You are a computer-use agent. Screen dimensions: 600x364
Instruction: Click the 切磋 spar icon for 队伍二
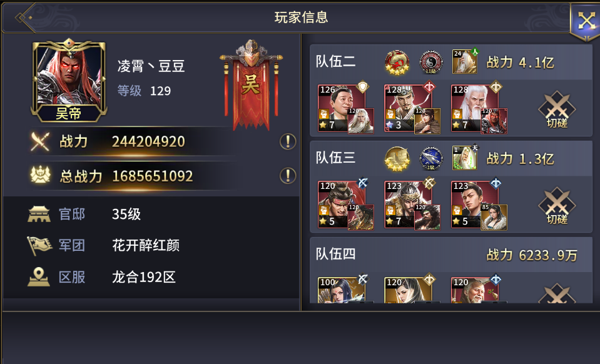click(557, 109)
